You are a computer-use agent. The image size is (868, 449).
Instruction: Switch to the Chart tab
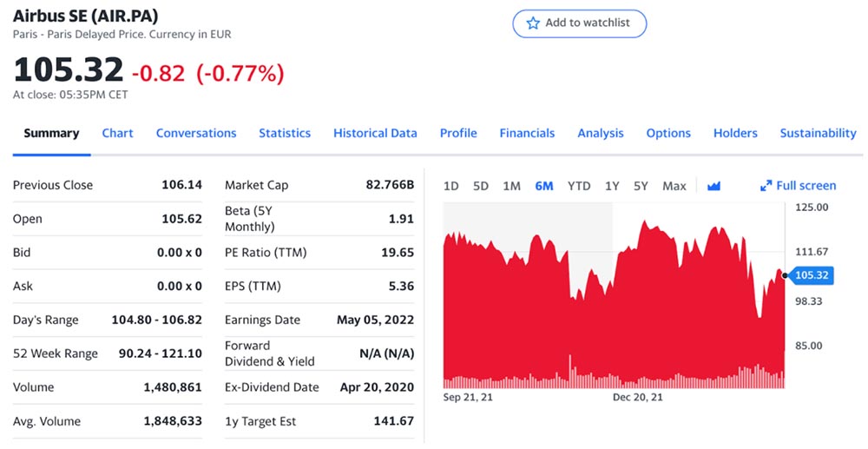click(117, 134)
